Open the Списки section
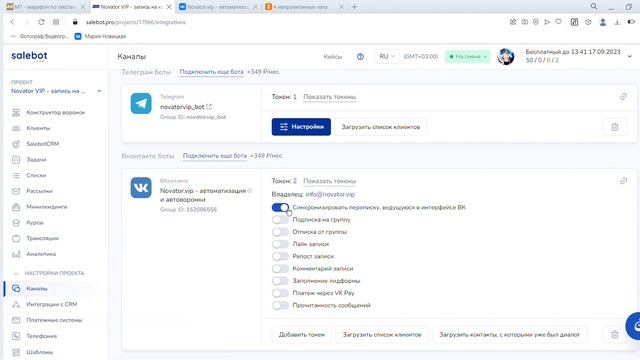640x360 pixels. coord(36,175)
